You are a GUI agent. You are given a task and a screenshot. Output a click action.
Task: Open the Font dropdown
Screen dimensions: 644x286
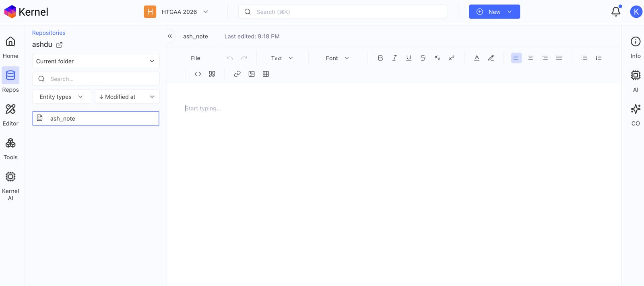[x=337, y=58]
